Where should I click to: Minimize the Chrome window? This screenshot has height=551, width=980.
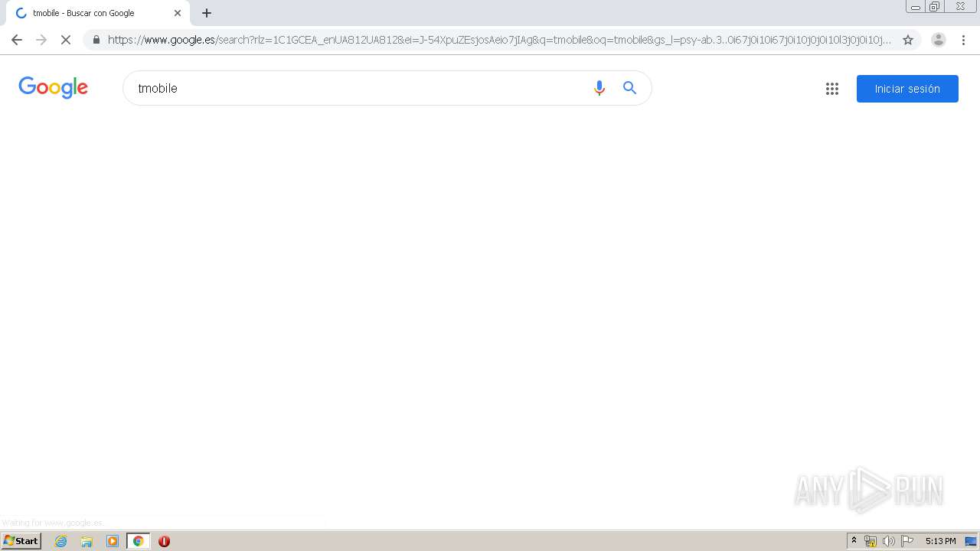pyautogui.click(x=916, y=7)
